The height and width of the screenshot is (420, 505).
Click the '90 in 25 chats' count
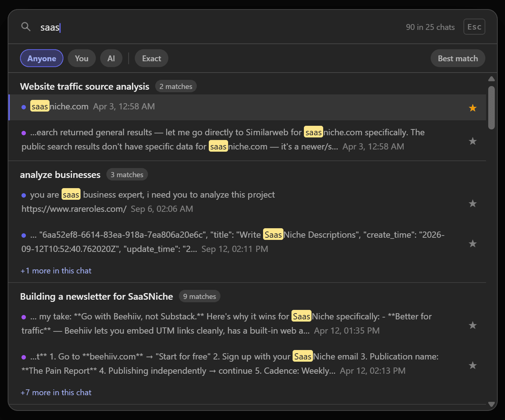[x=430, y=27]
